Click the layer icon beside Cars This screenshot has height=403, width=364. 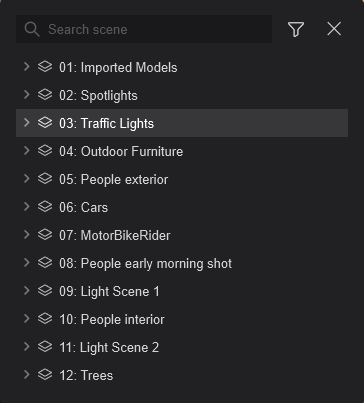tap(45, 207)
